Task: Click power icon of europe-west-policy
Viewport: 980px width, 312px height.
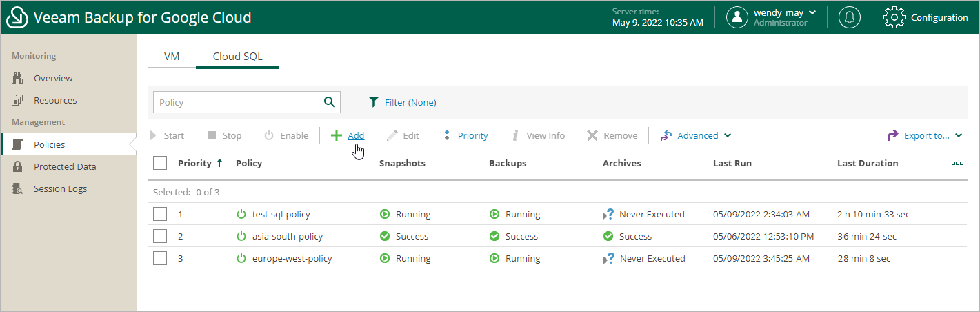Action: (241, 258)
